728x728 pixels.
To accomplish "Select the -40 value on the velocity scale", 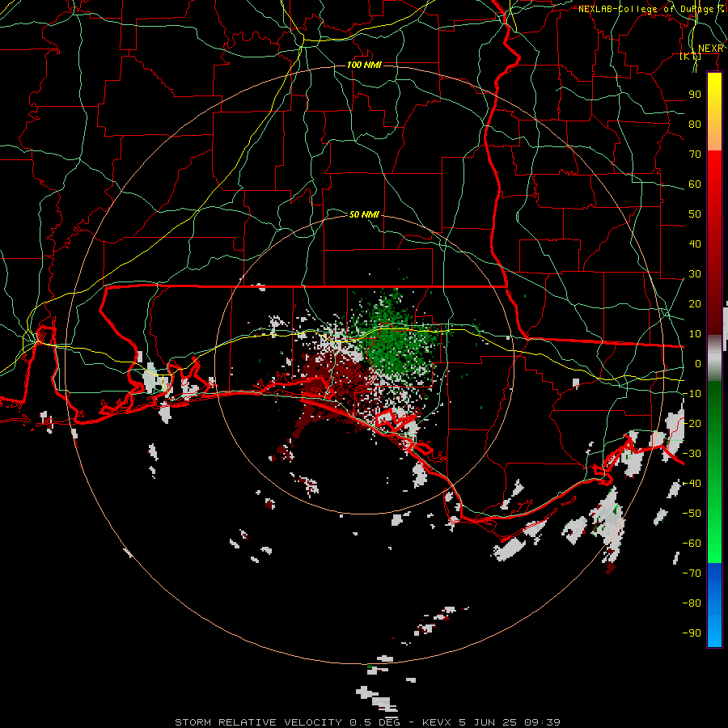I will pos(692,484).
